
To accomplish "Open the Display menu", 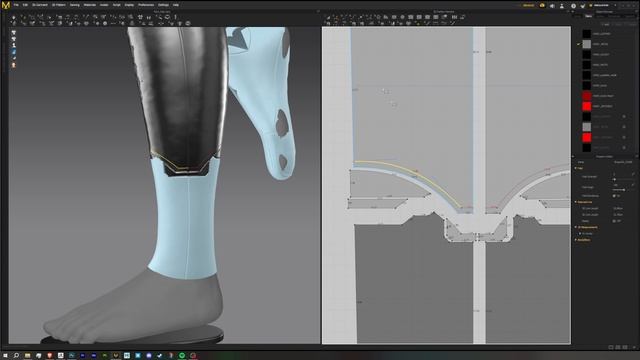I will (129, 5).
